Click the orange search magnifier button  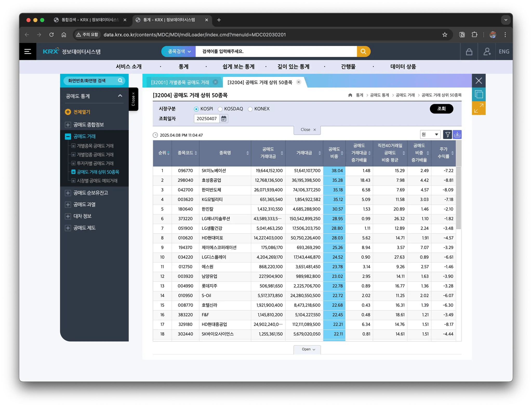363,51
